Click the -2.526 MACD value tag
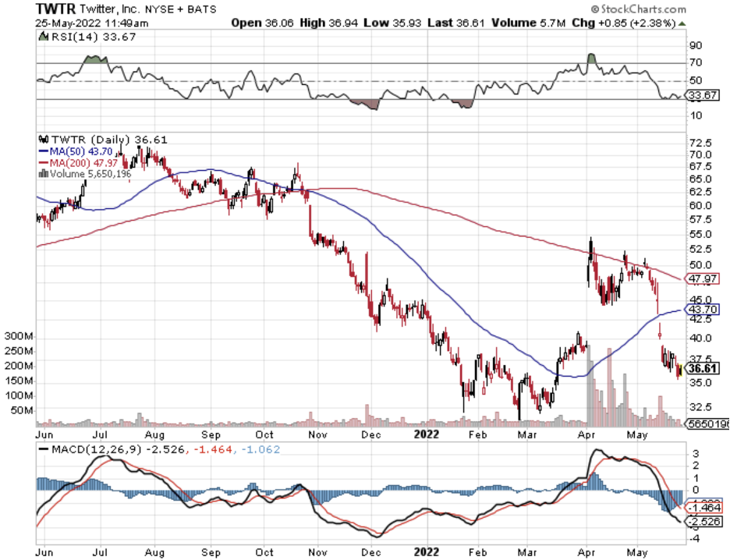The height and width of the screenshot is (560, 730). point(704,521)
